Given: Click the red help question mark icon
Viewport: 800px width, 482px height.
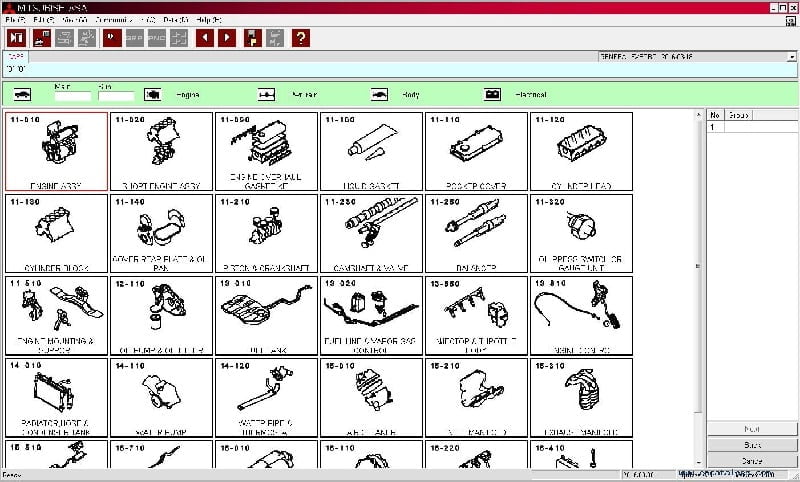Looking at the screenshot, I should pyautogui.click(x=301, y=38).
